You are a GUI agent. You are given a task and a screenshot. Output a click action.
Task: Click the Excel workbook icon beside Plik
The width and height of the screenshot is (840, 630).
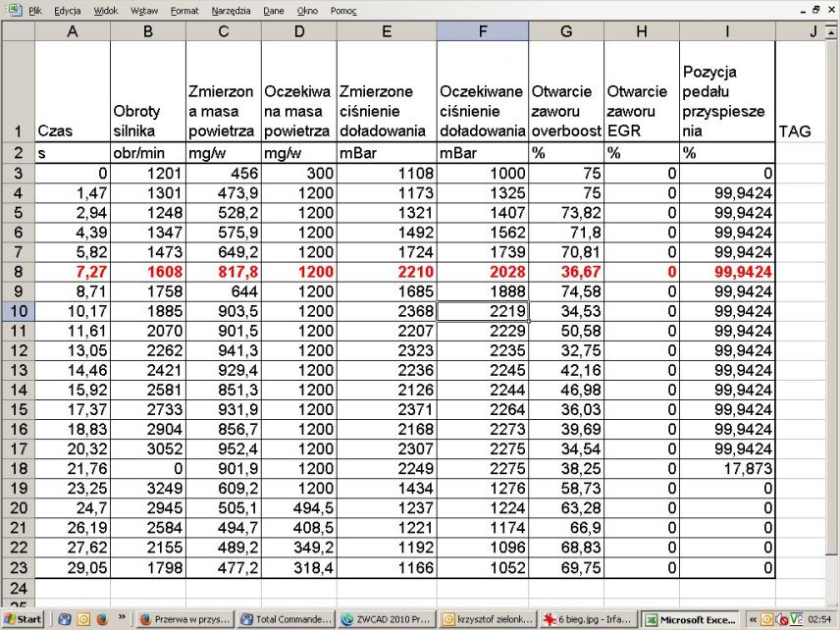click(14, 10)
